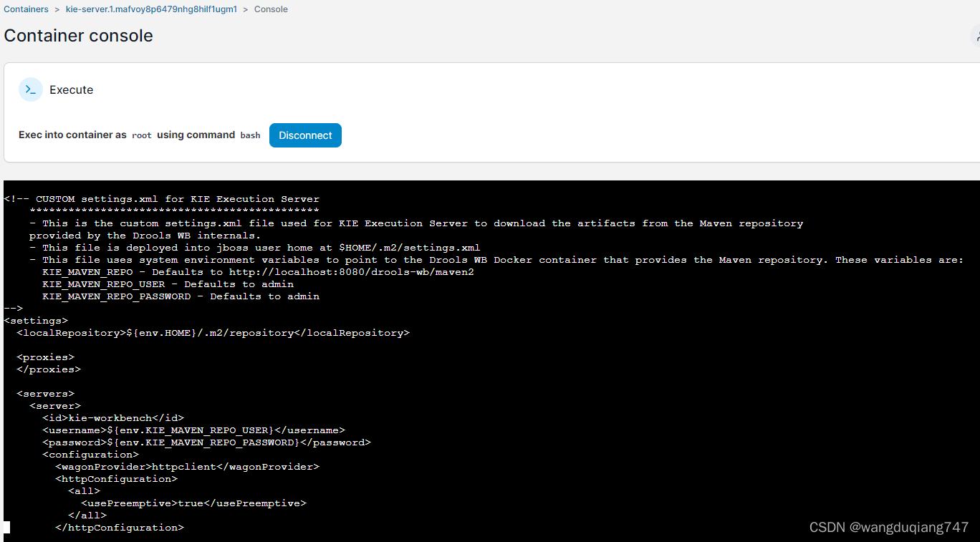Click the KIE_MAVEN_REPO_USER defaults to admin line
The image size is (980, 542).
168,284
